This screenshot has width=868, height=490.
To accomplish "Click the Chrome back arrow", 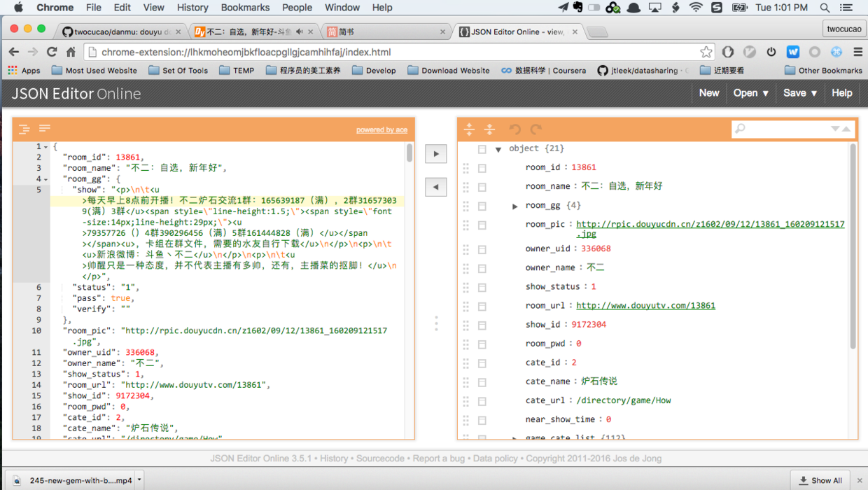I will pyautogui.click(x=14, y=52).
